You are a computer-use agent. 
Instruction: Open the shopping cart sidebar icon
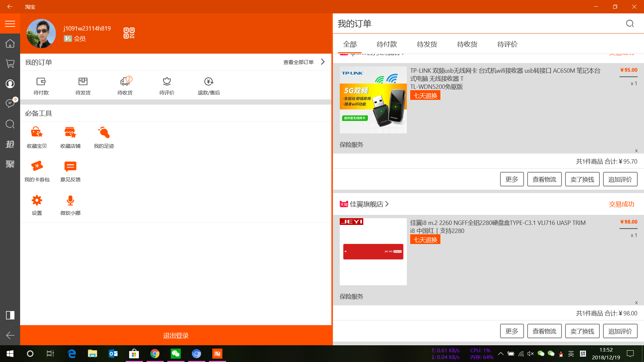click(10, 64)
